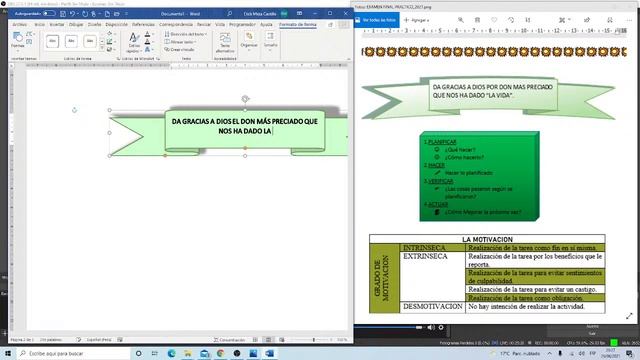Open text outline option
Image resolution: width=640 pixels, height=360 pixels.
click(x=148, y=42)
